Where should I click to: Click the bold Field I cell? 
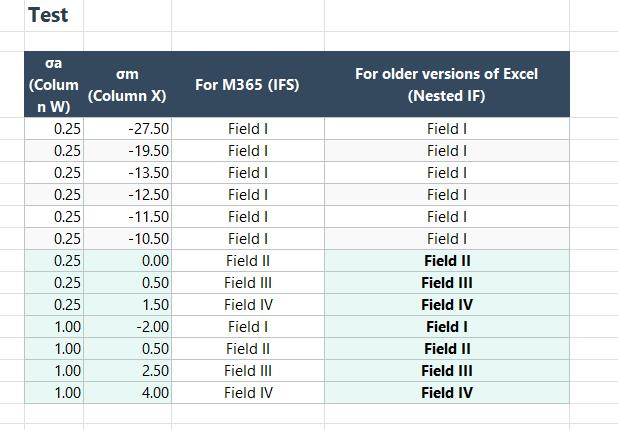(x=447, y=327)
